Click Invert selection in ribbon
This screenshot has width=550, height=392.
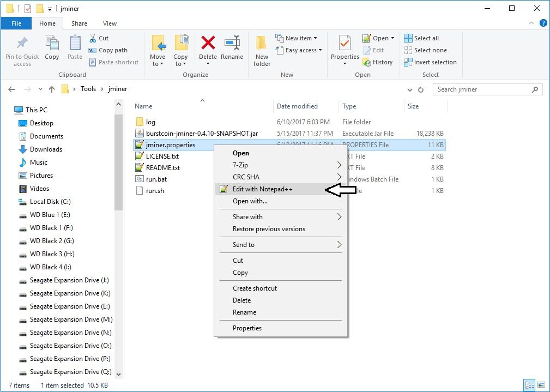coord(431,62)
